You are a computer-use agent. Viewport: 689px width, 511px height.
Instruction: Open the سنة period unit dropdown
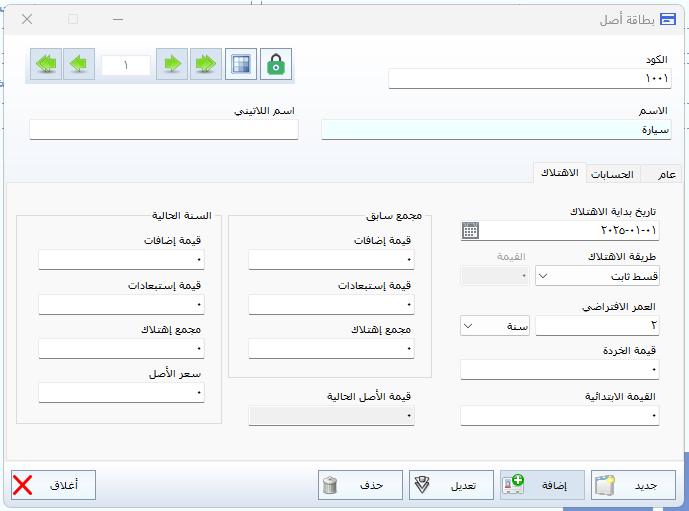pos(468,326)
